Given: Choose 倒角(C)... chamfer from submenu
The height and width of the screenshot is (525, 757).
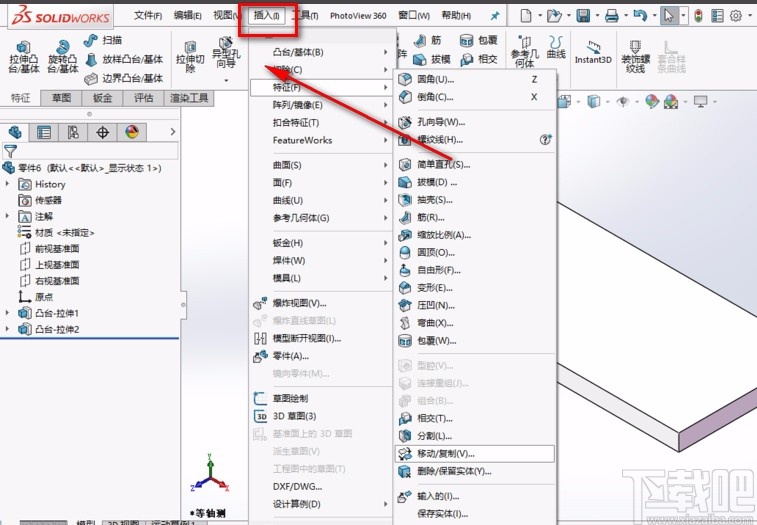Looking at the screenshot, I should pyautogui.click(x=476, y=97).
